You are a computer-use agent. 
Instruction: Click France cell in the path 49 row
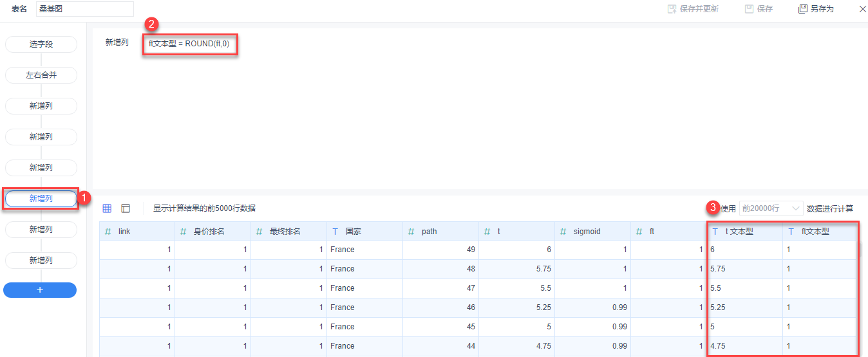coord(364,250)
